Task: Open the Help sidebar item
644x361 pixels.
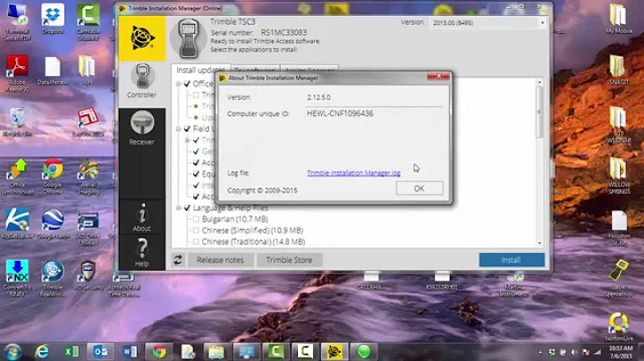Action: (141, 253)
